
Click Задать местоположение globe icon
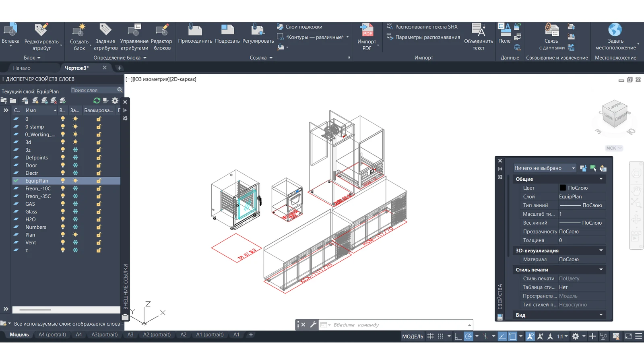(x=615, y=30)
